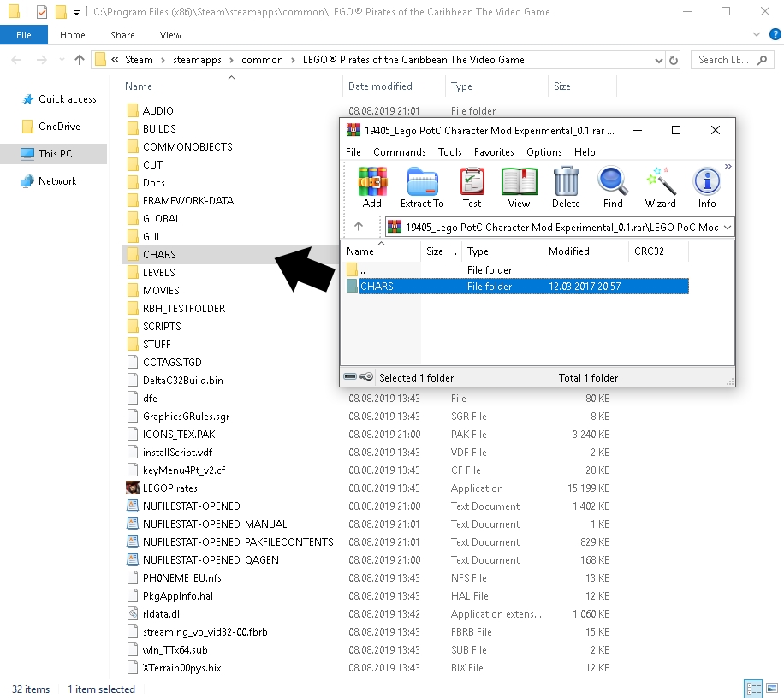This screenshot has width=784, height=698.
Task: Open WinRAR address path dropdown
Action: pyautogui.click(x=728, y=228)
